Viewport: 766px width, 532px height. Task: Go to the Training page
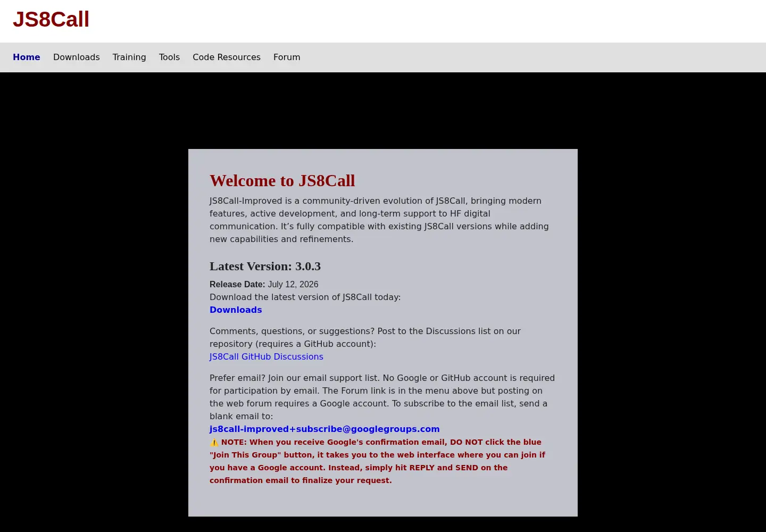129,57
